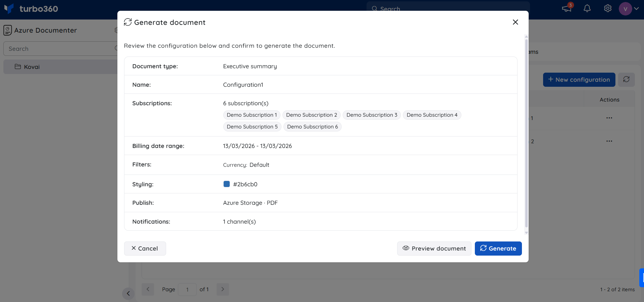Refresh the configurations list
The width and height of the screenshot is (644, 302).
pos(626,80)
